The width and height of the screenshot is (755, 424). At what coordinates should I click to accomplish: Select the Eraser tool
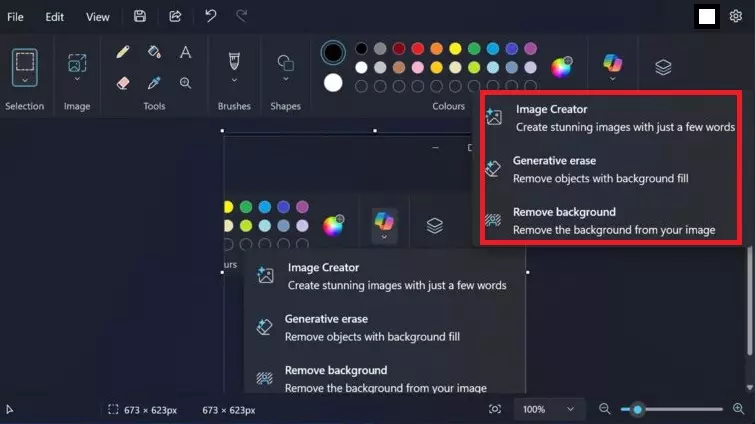coord(123,83)
